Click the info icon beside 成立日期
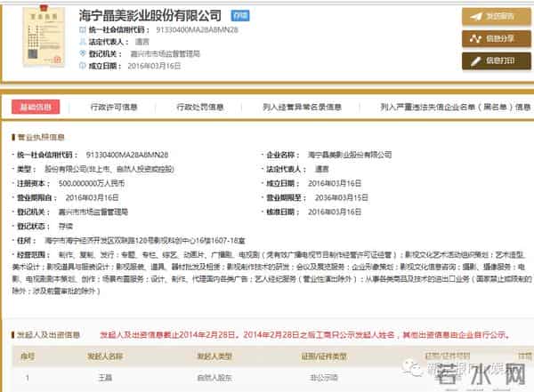The image size is (534, 392). click(82, 66)
